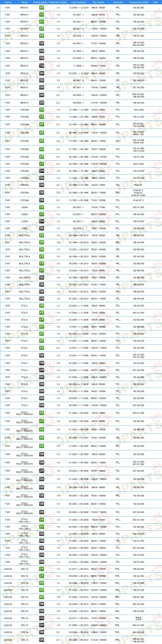162x644 pixels.
Task: Select production dates 06.2009 ->
Action: (x=79, y=228)
